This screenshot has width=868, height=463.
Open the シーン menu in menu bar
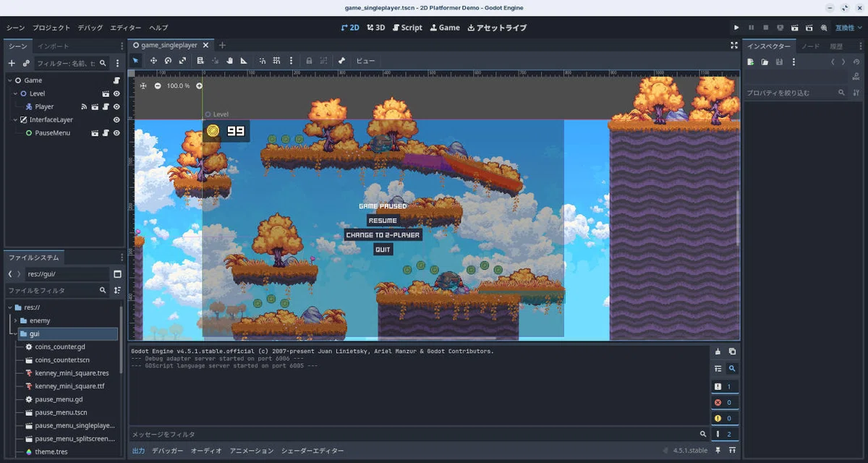click(15, 27)
